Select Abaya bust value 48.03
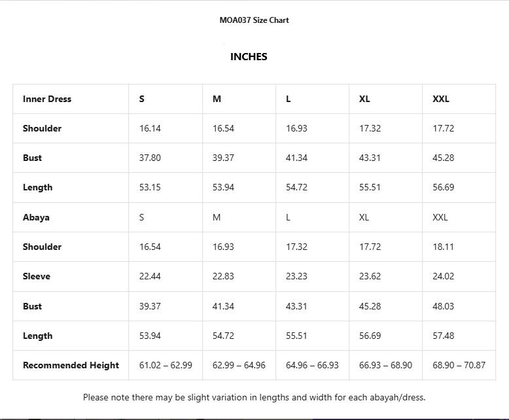The width and height of the screenshot is (509, 420). (x=443, y=306)
